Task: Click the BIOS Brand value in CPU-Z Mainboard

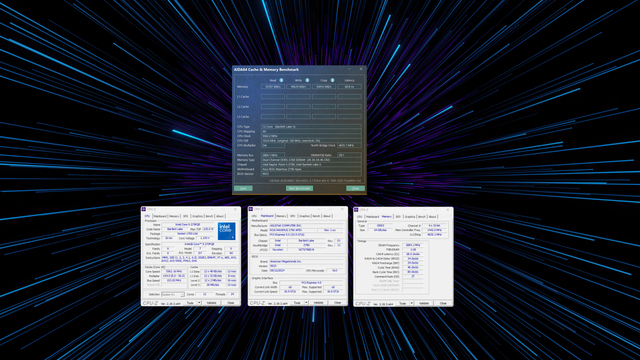Action: click(x=306, y=261)
